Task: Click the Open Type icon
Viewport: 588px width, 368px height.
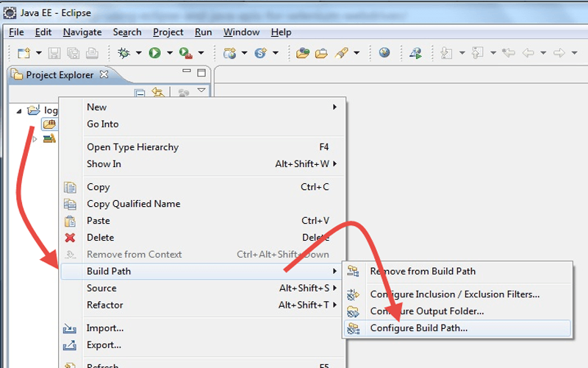Action: point(303,53)
